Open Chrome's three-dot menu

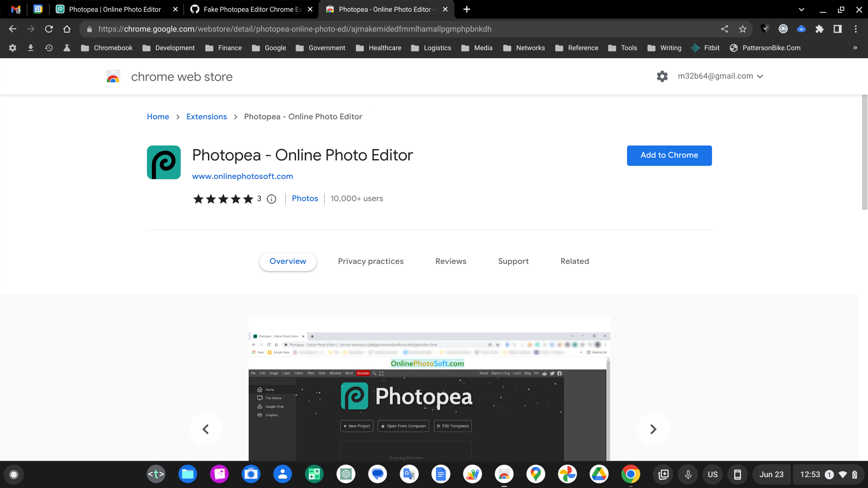click(856, 28)
